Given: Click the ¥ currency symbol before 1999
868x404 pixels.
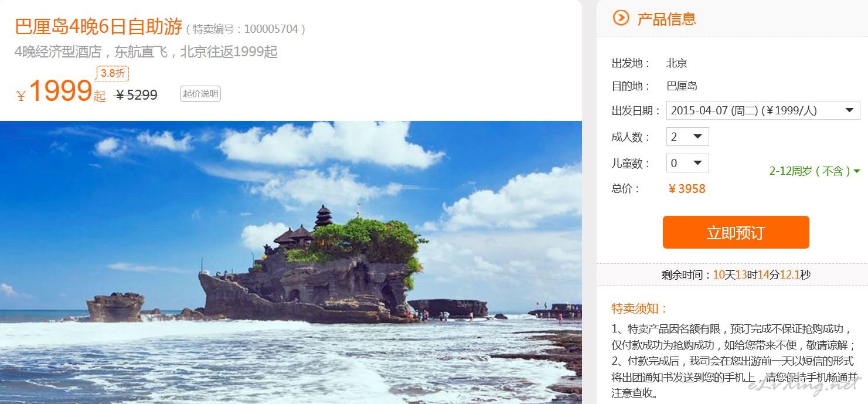Looking at the screenshot, I should pyautogui.click(x=21, y=96).
